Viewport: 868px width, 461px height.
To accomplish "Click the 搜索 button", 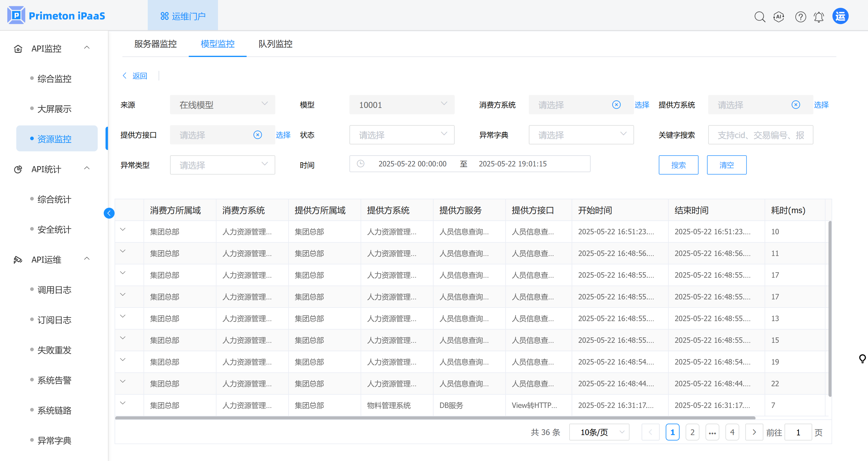I will point(678,165).
